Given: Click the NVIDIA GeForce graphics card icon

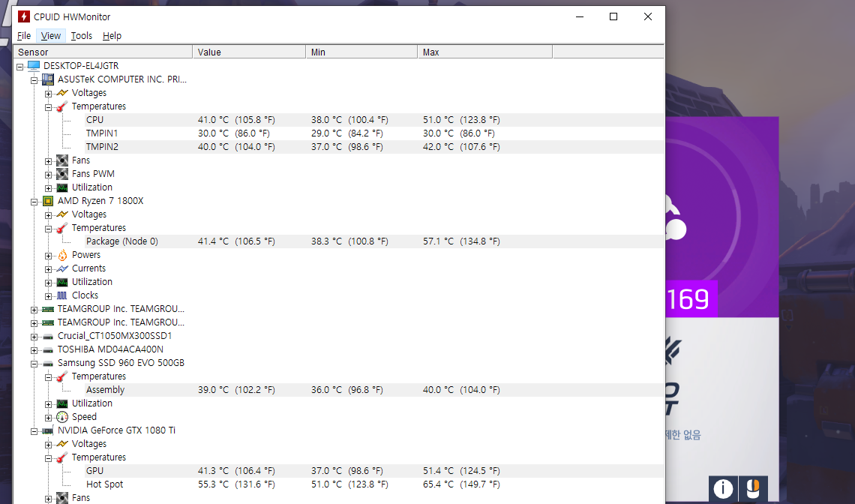Looking at the screenshot, I should 48,430.
